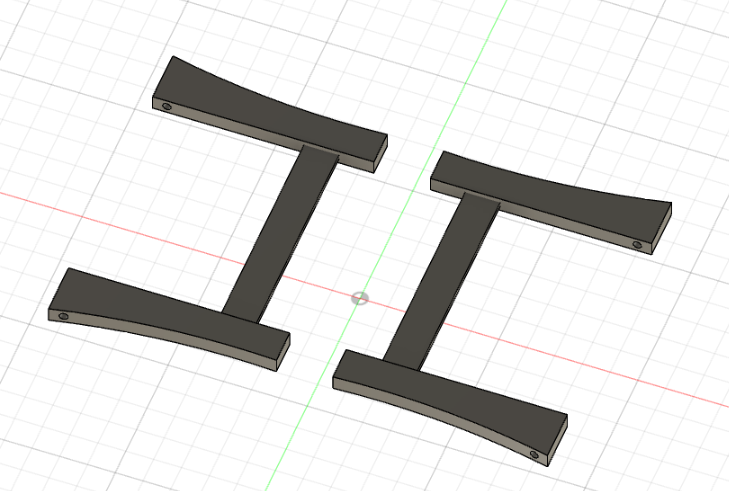The image size is (729, 491).
Task: Select the hole on the left body's upper flange
Action: 167,107
